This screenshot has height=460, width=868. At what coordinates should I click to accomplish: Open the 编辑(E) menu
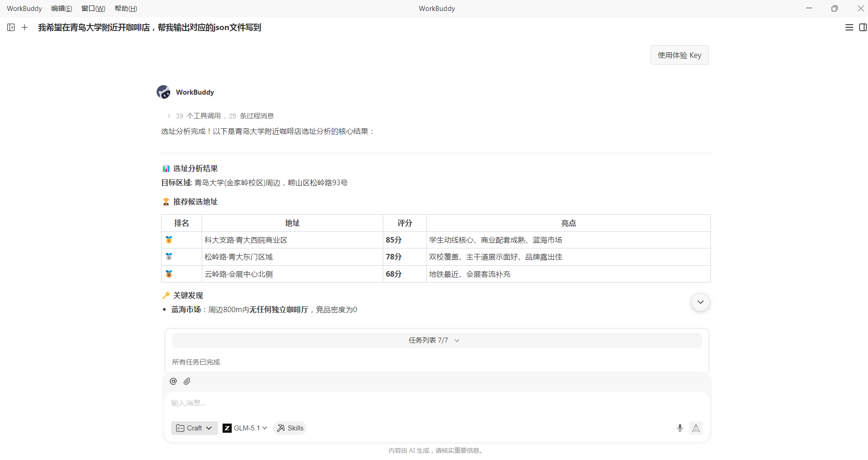[x=61, y=9]
